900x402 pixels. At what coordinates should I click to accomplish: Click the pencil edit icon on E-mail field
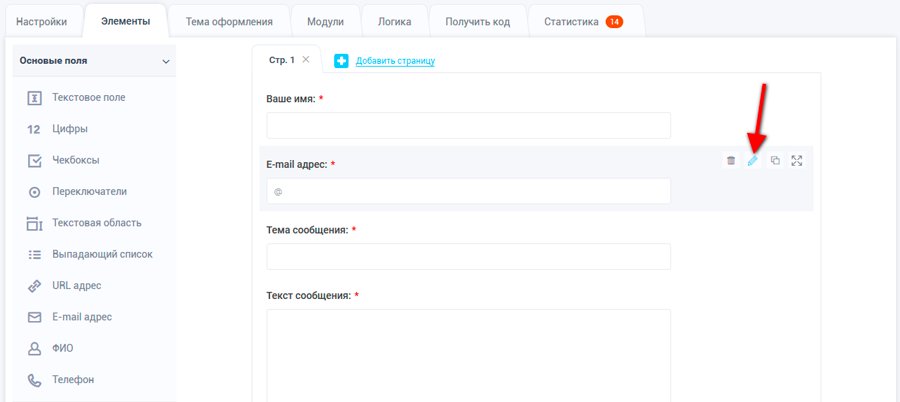[x=753, y=161]
